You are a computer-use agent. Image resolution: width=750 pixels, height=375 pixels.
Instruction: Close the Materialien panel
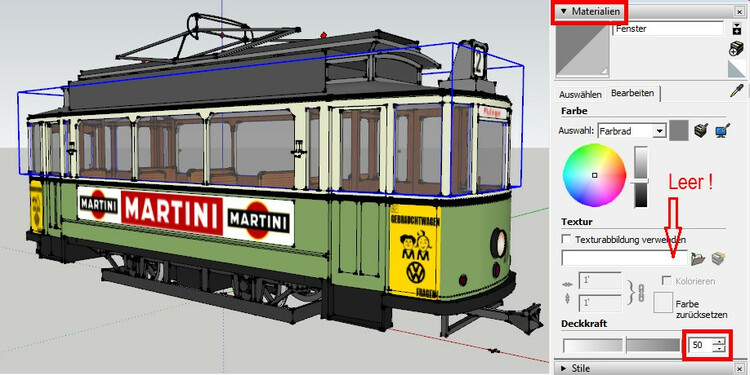click(739, 11)
